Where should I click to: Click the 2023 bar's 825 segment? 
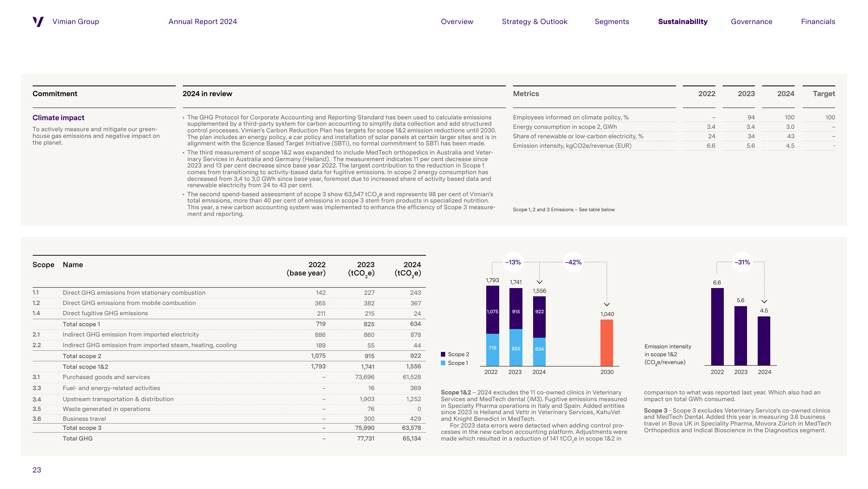516,348
